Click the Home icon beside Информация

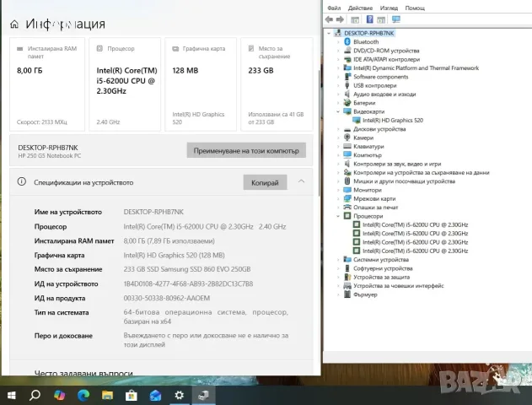point(14,24)
